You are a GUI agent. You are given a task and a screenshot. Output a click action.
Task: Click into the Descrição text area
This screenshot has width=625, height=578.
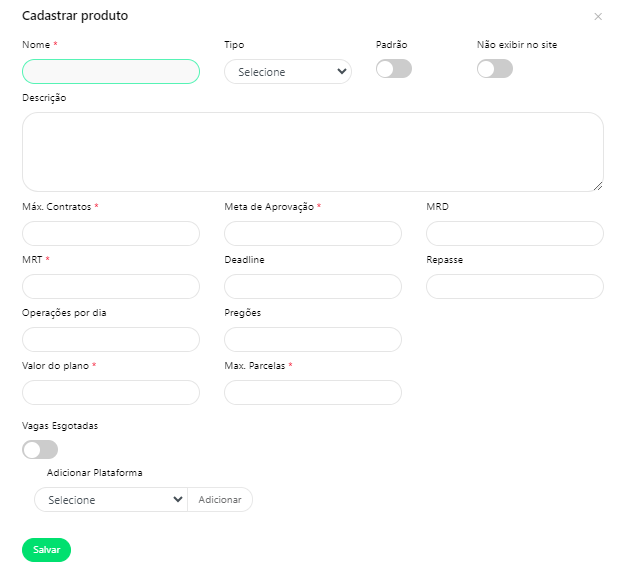(312, 151)
